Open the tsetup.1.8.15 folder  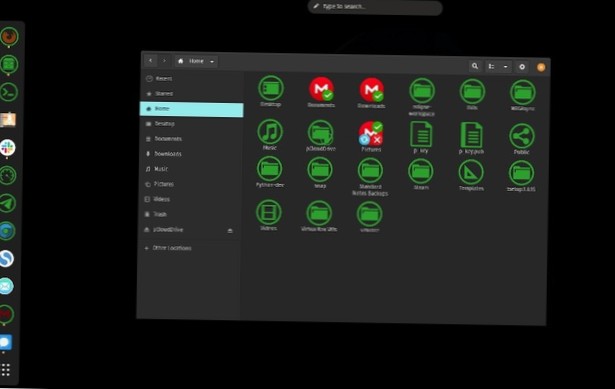point(521,173)
